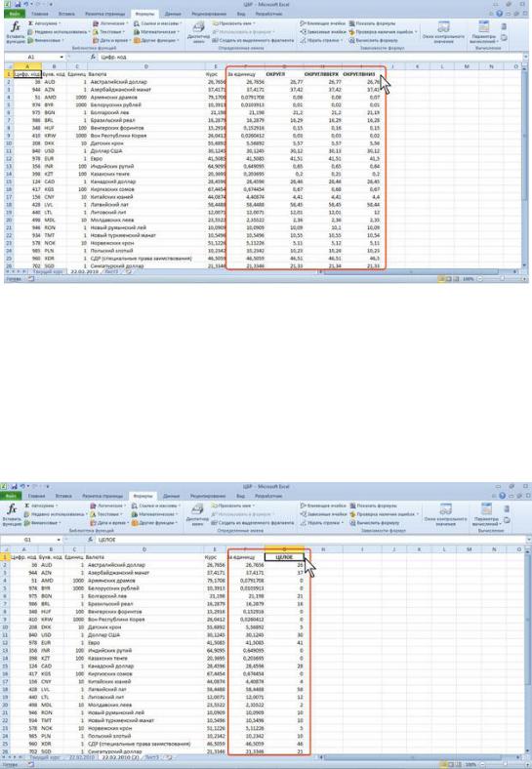Open Recently Used functions in top window

click(x=58, y=32)
